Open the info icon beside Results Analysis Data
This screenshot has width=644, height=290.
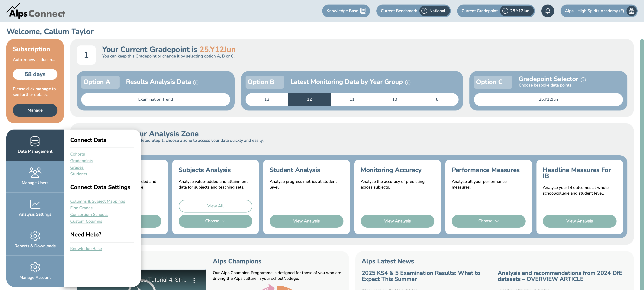tap(196, 82)
